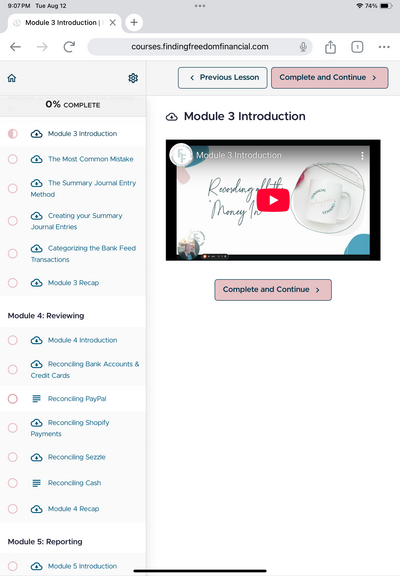Open browser three-dots menu

(x=384, y=47)
